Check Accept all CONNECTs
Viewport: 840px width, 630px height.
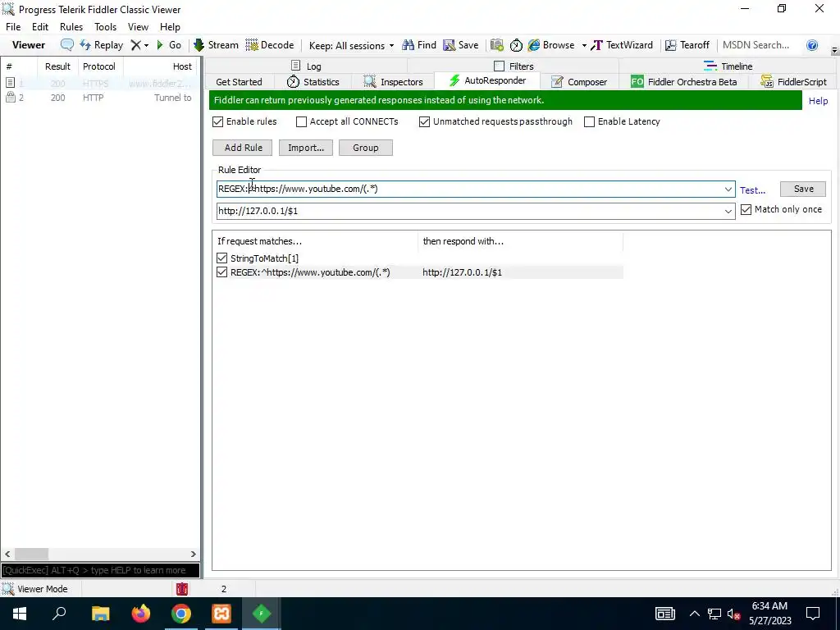pyautogui.click(x=302, y=121)
